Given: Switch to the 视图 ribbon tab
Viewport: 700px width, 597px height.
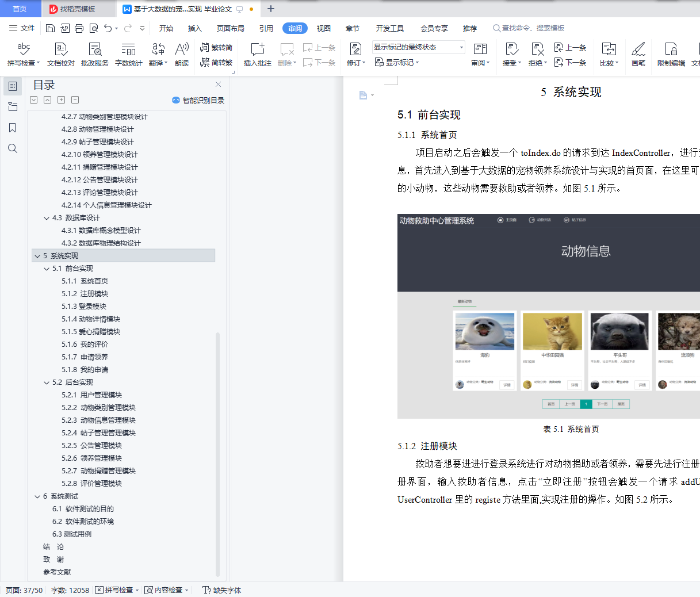Looking at the screenshot, I should pos(324,28).
